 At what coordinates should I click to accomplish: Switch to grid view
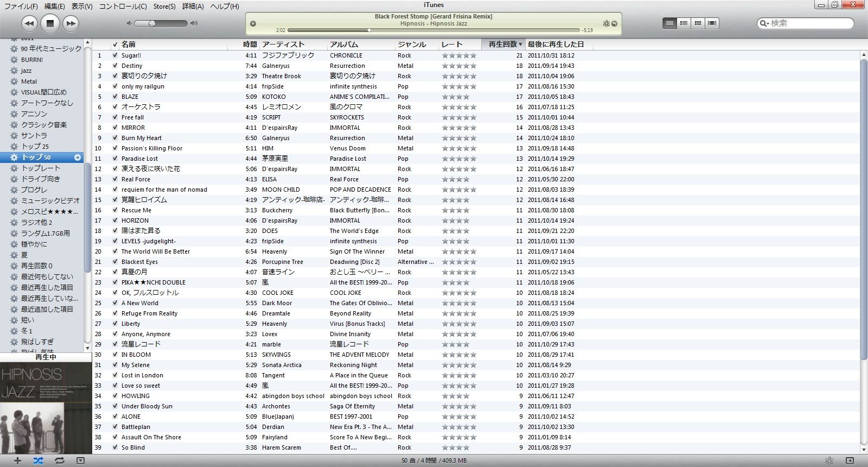click(698, 23)
